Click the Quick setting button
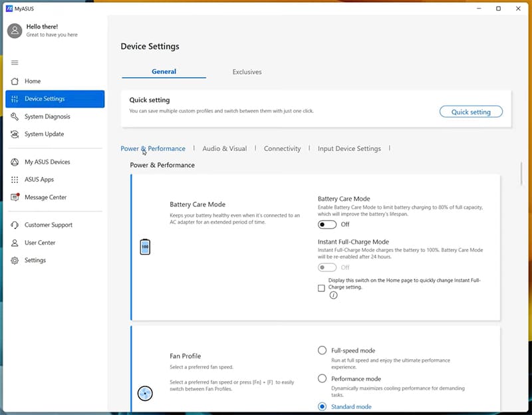The width and height of the screenshot is (532, 415). [471, 112]
